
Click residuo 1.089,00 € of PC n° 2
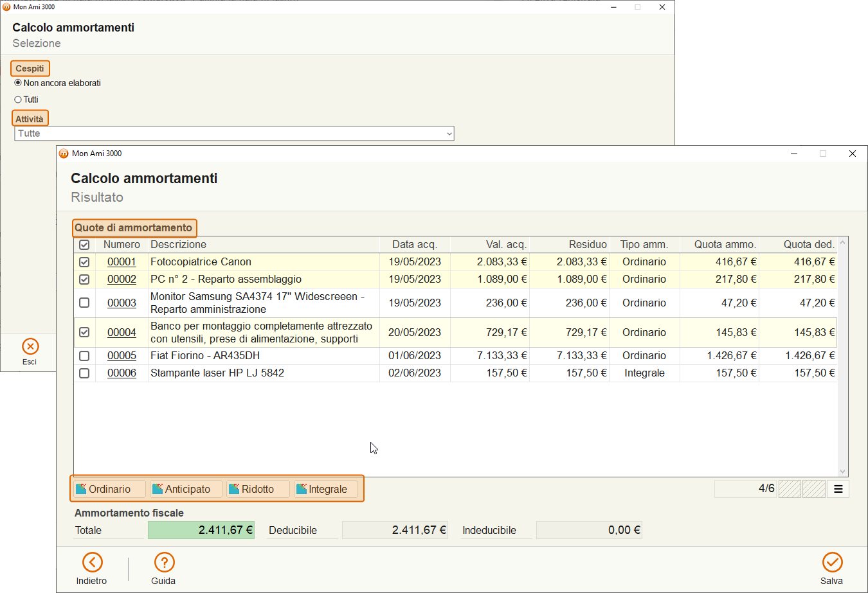(x=582, y=279)
